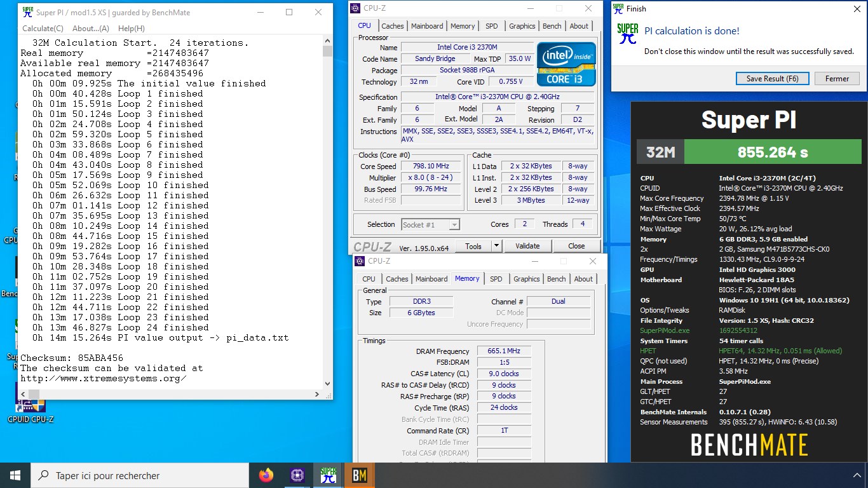Select CPU tab in lower CPU-Z window
This screenshot has width=868, height=488.
point(369,279)
